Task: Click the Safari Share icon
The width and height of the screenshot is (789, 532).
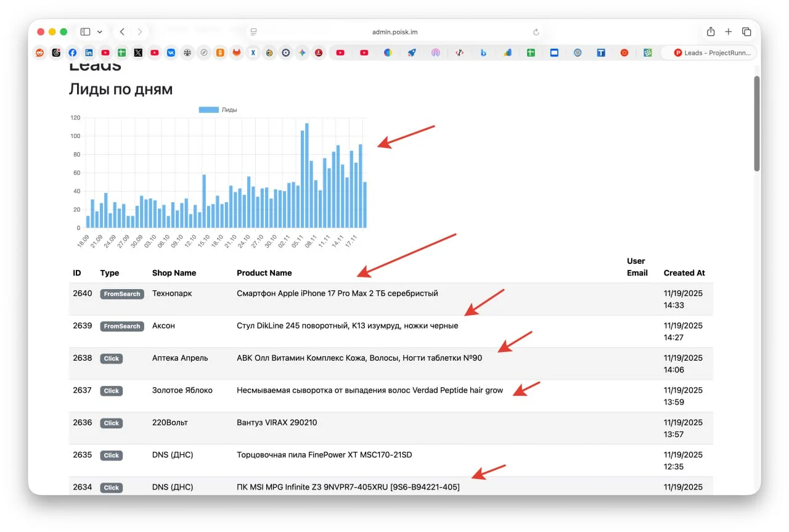Action: pyautogui.click(x=711, y=32)
